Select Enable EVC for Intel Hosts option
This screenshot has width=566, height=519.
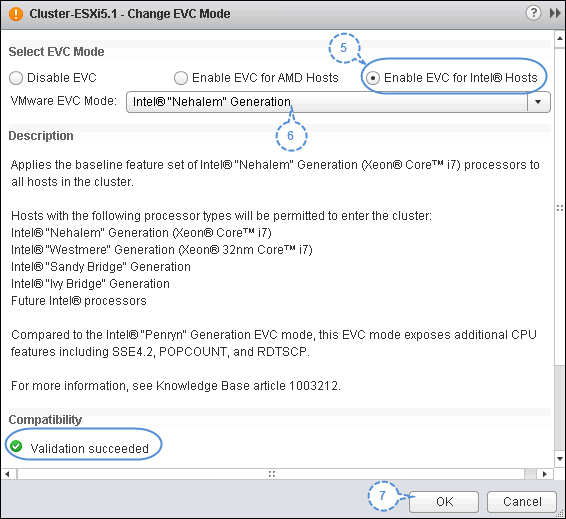373,78
